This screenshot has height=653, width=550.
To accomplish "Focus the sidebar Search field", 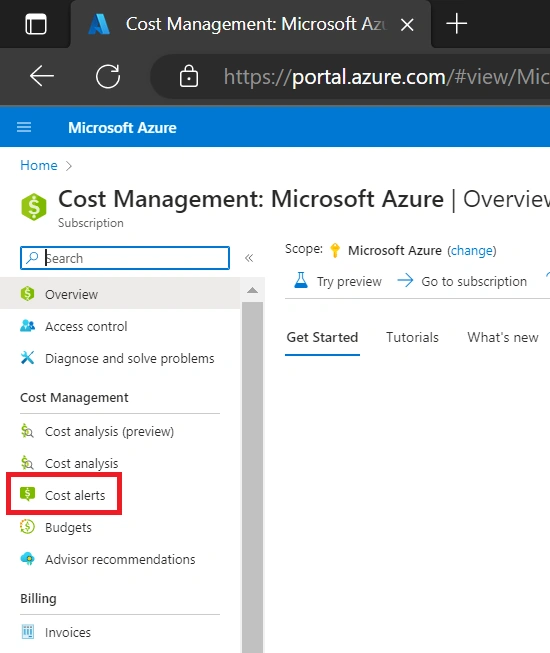I will tap(125, 258).
